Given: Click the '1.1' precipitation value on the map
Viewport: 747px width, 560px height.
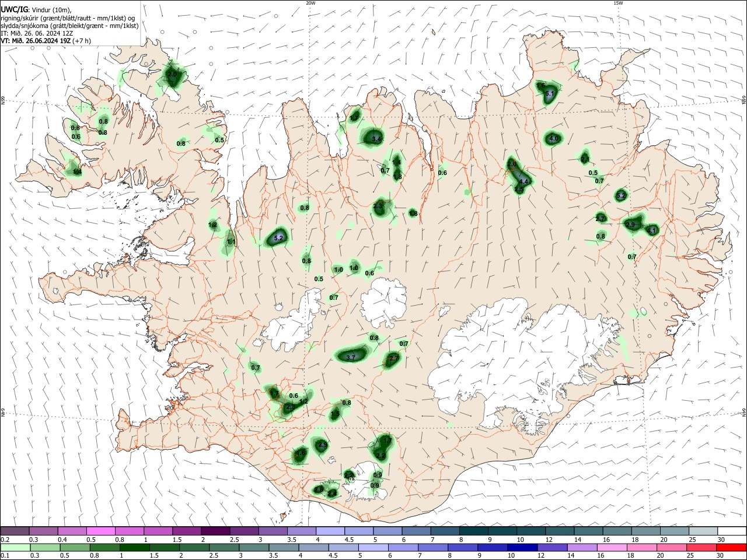Looking at the screenshot, I should (x=231, y=242).
